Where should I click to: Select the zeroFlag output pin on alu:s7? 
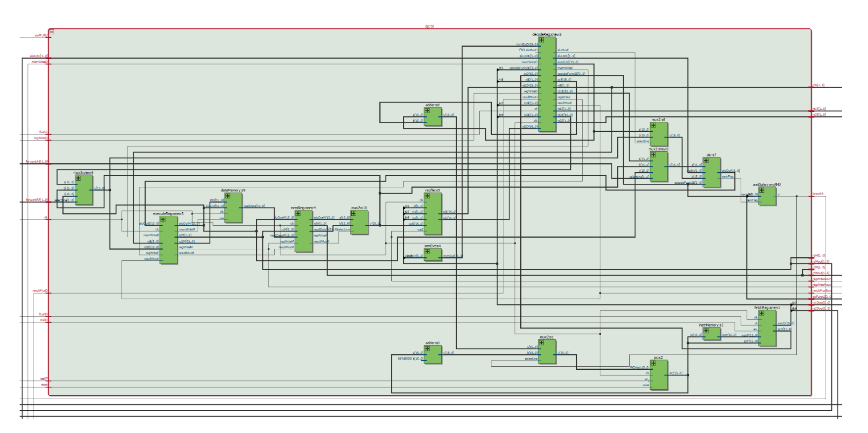tap(727, 177)
